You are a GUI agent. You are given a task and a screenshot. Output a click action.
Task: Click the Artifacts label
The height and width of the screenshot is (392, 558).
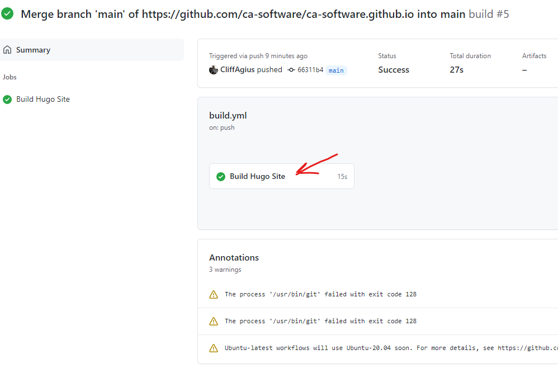(x=534, y=56)
